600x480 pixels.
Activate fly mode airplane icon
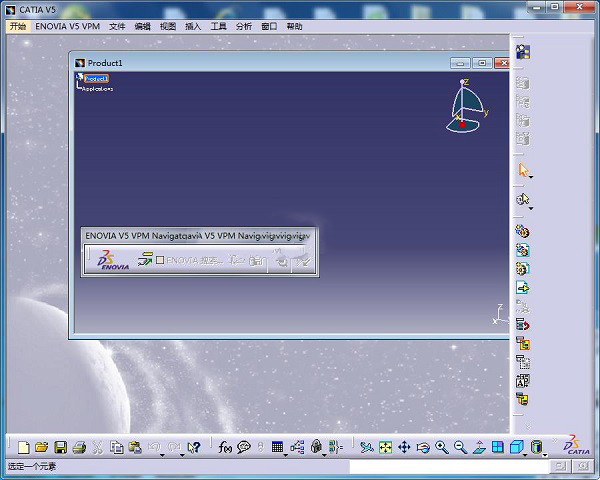[x=367, y=447]
